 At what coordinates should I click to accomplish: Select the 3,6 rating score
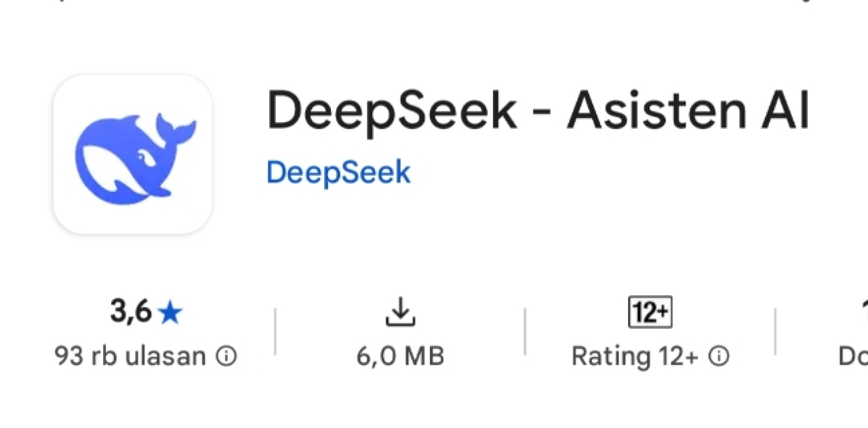click(x=130, y=313)
